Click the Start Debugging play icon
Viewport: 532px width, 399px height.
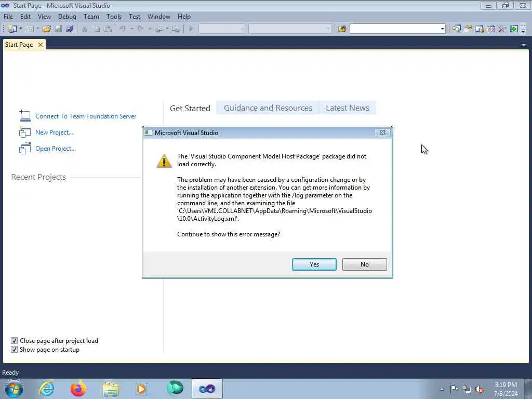191,29
